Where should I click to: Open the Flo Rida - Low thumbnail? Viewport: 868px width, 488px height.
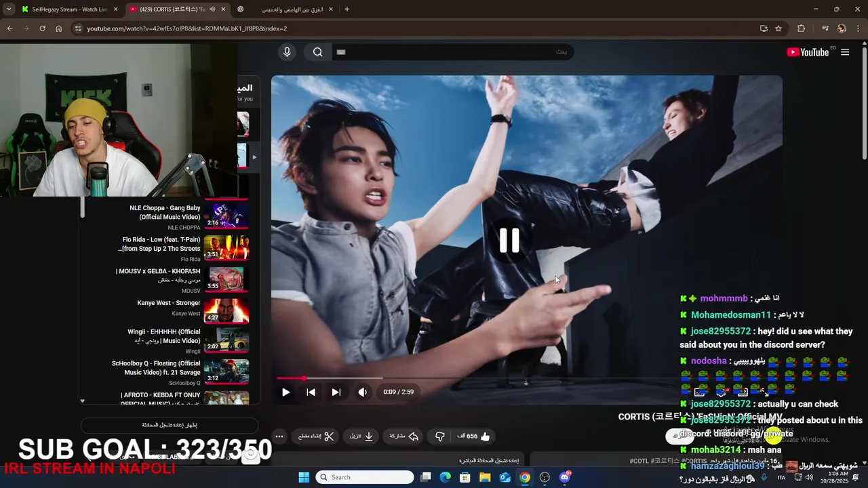(x=226, y=248)
